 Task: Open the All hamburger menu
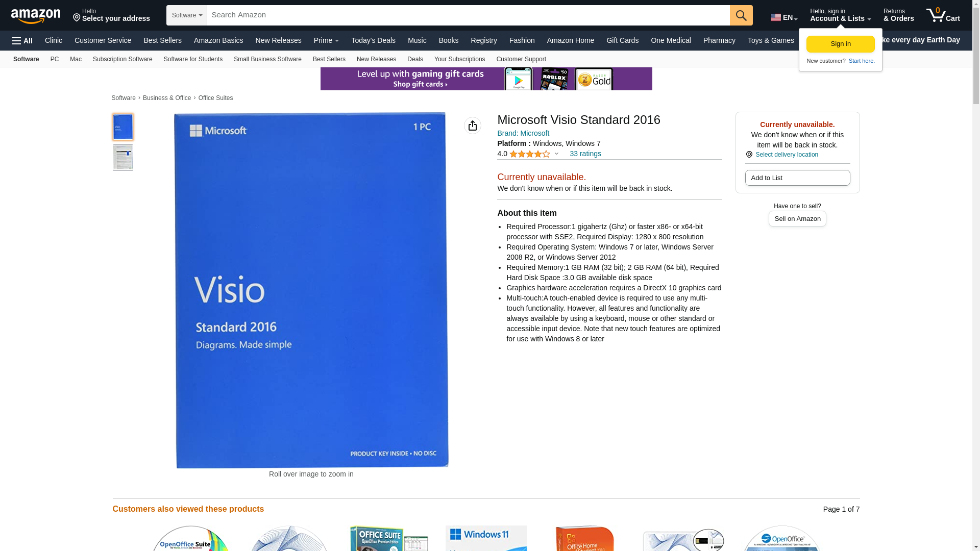pos(22,41)
